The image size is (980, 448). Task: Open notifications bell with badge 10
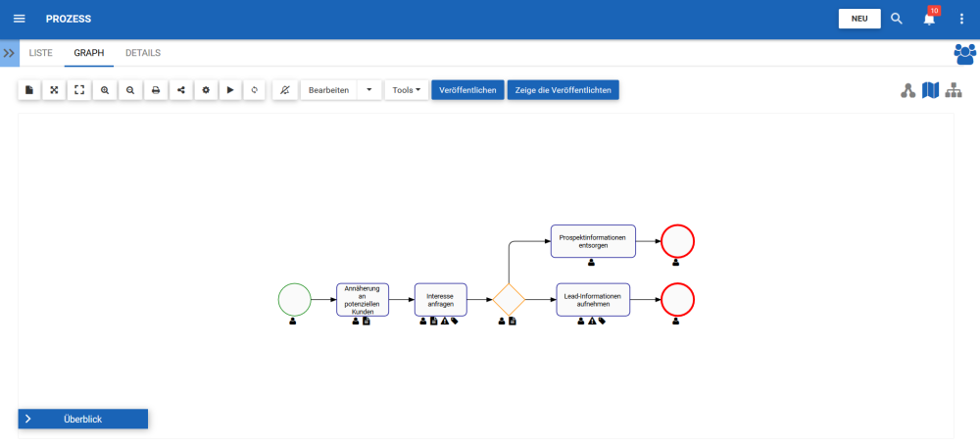pyautogui.click(x=929, y=19)
